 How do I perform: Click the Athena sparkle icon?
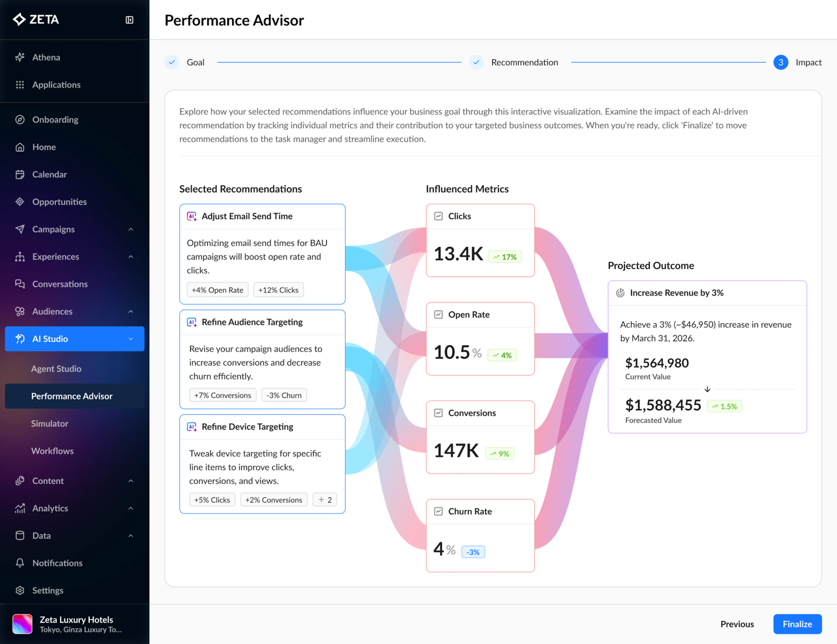(20, 57)
